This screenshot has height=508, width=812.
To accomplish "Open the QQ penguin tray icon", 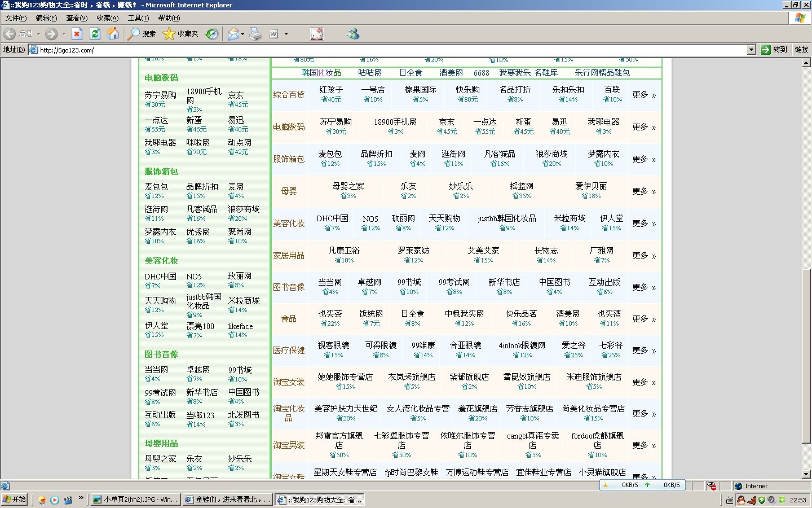I will [741, 500].
